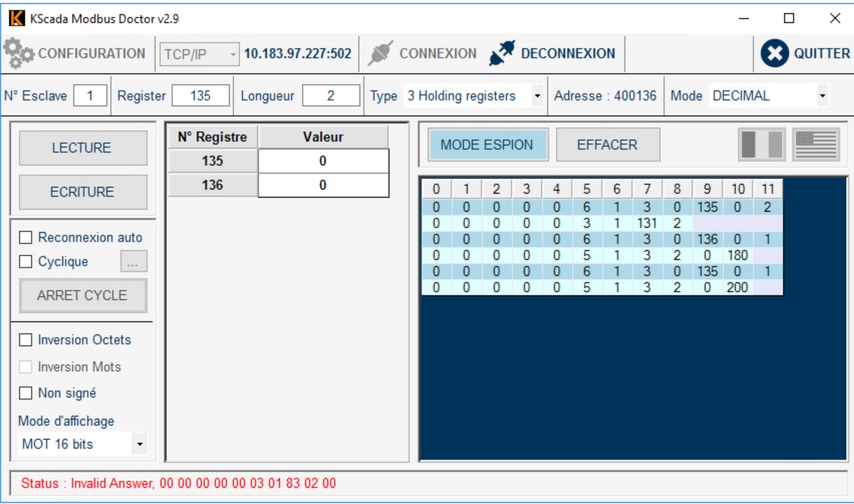Click the Register number input field
This screenshot has width=854, height=504.
coord(200,96)
